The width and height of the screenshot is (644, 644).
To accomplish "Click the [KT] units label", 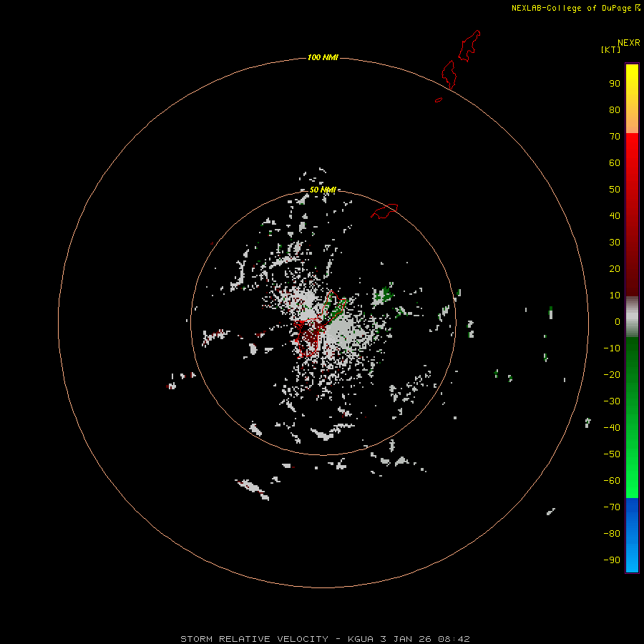I will [611, 49].
